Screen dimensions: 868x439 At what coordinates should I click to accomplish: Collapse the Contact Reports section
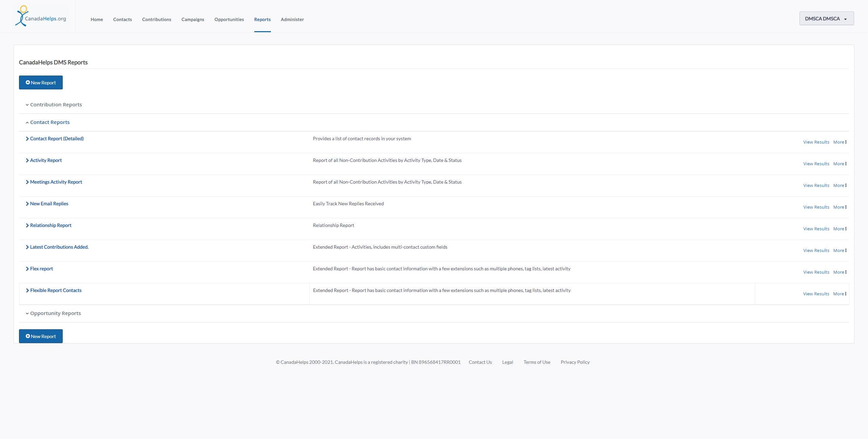point(50,122)
